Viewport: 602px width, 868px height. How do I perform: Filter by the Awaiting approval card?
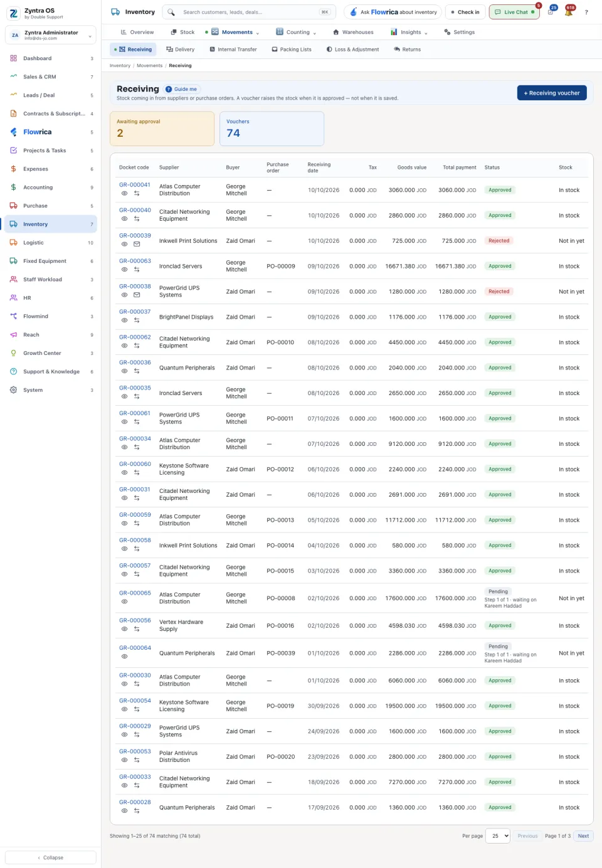162,129
